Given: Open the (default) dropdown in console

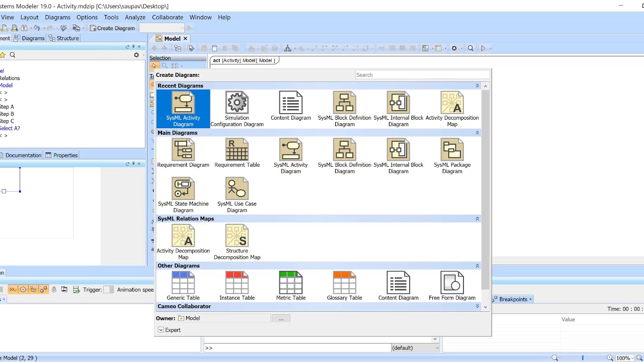Looking at the screenshot, I should tap(416, 348).
